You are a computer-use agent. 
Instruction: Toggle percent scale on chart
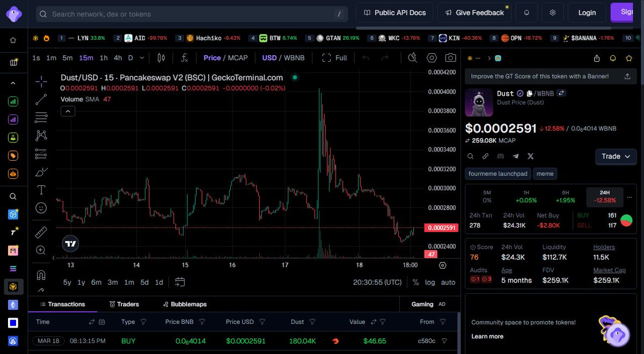tap(416, 282)
